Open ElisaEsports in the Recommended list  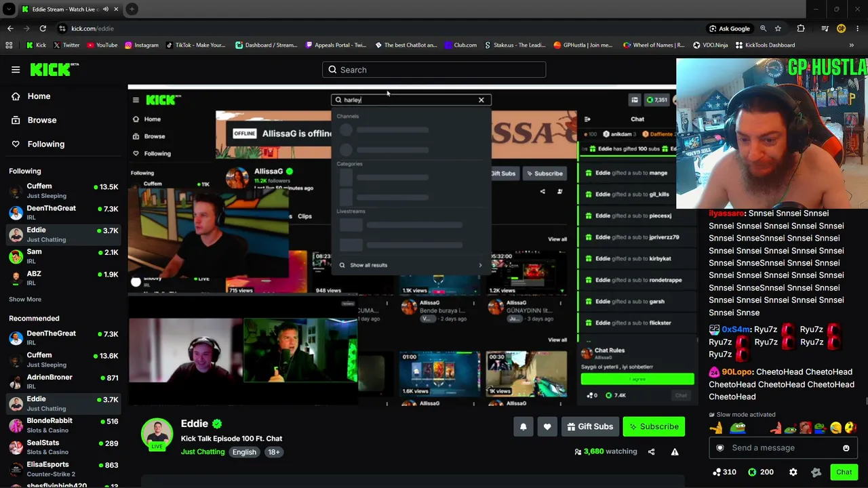pos(64,469)
